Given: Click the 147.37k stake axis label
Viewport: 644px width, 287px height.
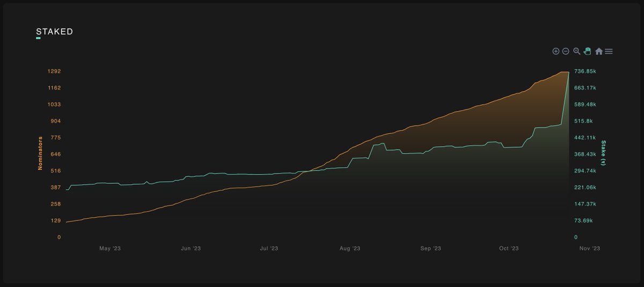Looking at the screenshot, I should point(585,204).
